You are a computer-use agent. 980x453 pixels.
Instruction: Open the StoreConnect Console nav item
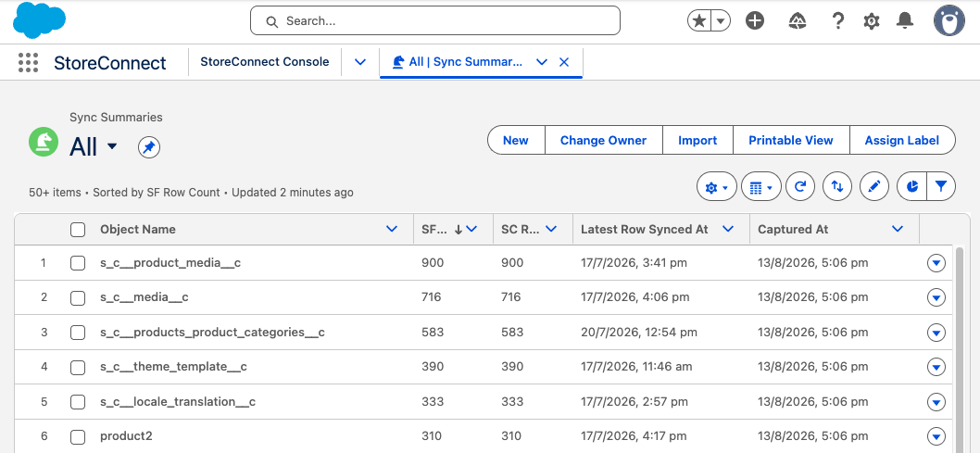coord(264,62)
